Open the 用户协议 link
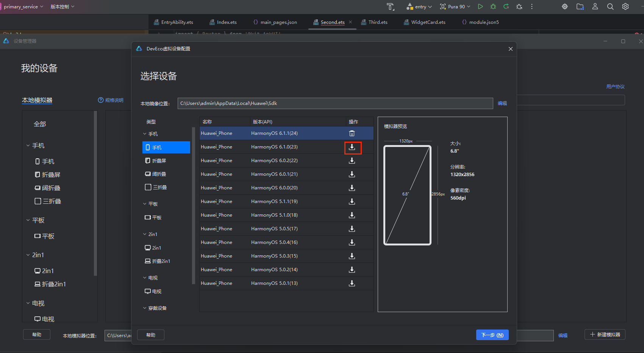The image size is (644, 353). pos(615,87)
